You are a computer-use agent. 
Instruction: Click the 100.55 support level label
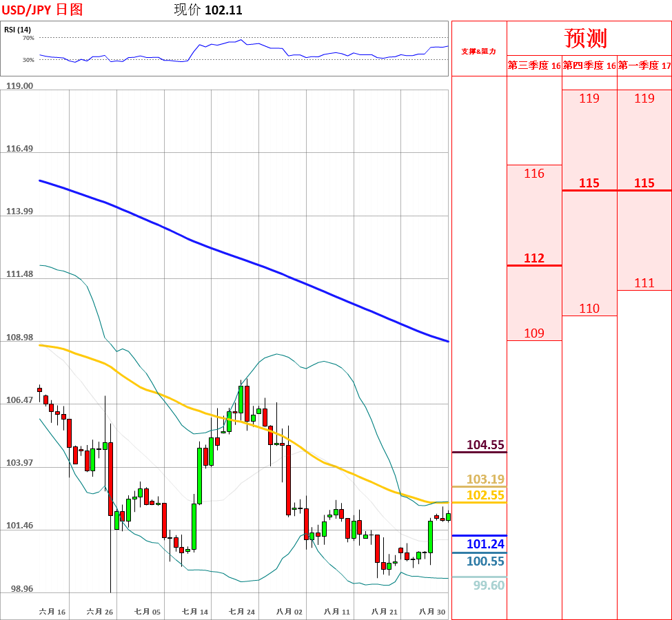pyautogui.click(x=485, y=561)
